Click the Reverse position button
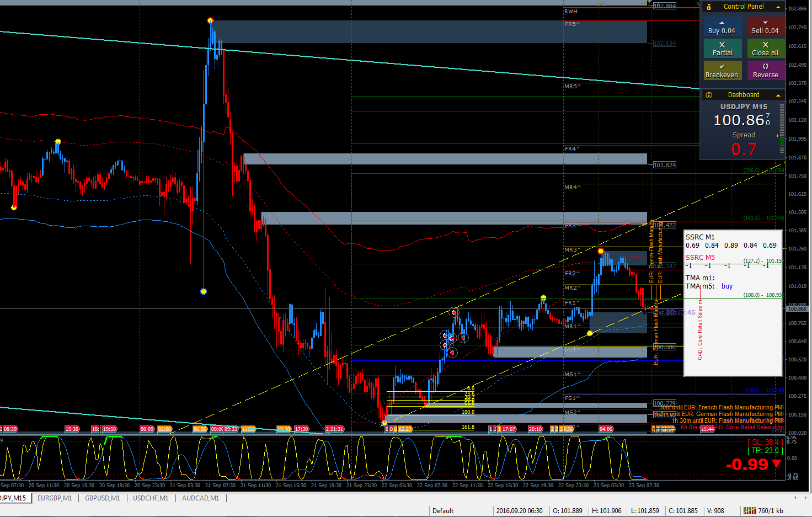This screenshot has width=812, height=517. [765, 70]
